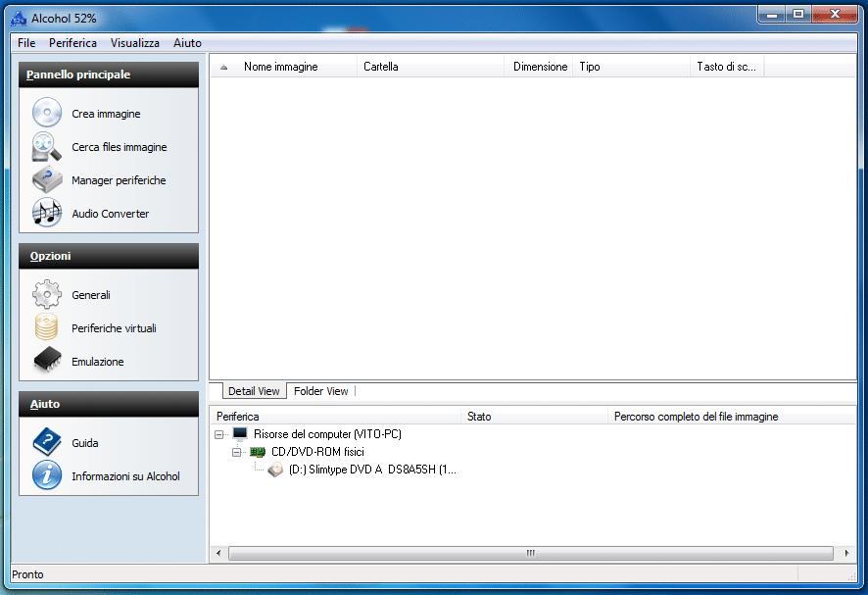
Task: Click the Manager periferiche drive icon
Action: (47, 180)
